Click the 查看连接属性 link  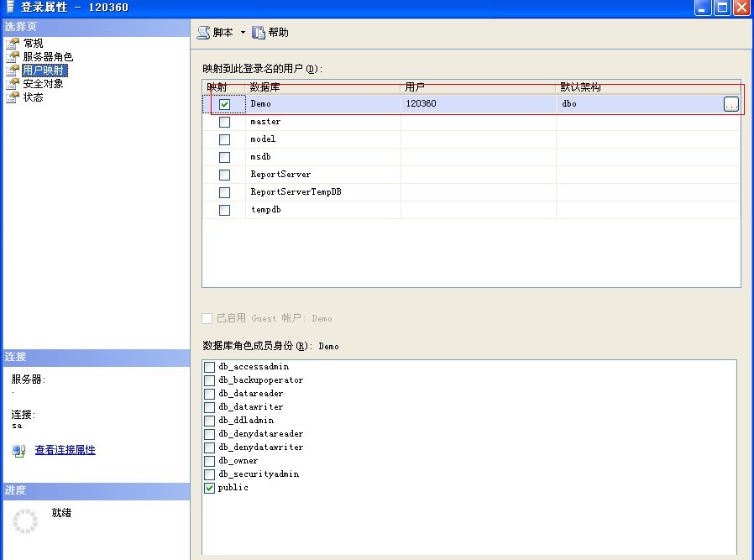(x=65, y=450)
